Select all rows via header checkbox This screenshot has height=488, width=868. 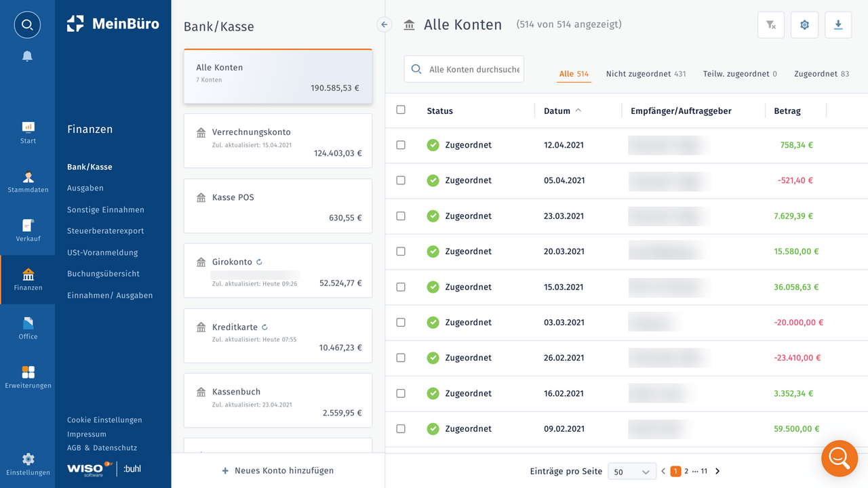click(x=401, y=110)
